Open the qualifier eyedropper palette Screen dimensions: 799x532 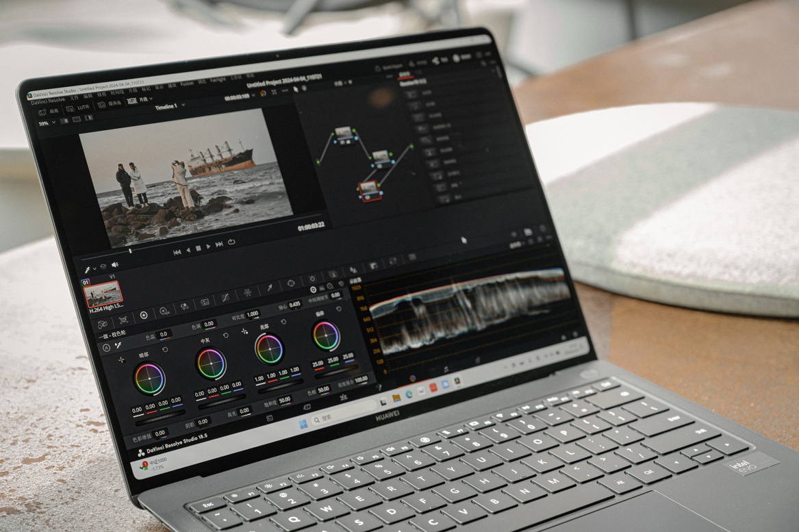click(x=270, y=288)
